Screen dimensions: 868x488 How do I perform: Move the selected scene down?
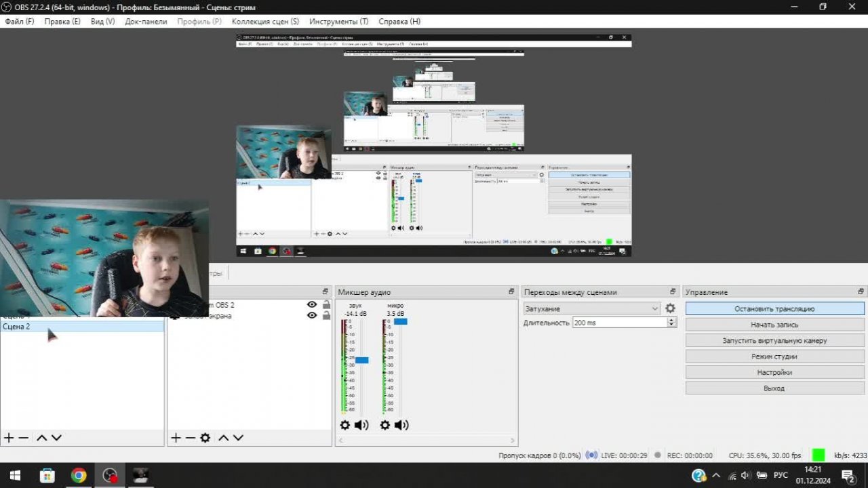point(56,438)
